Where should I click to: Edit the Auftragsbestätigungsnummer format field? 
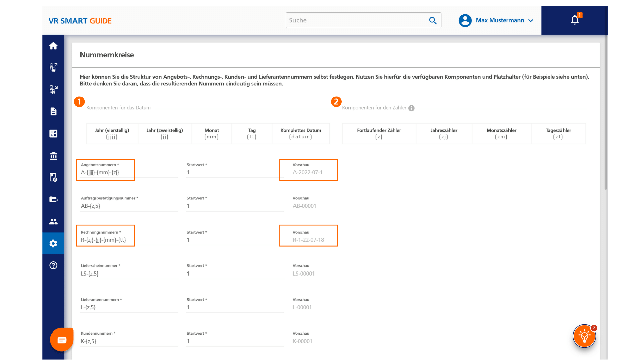pos(129,206)
